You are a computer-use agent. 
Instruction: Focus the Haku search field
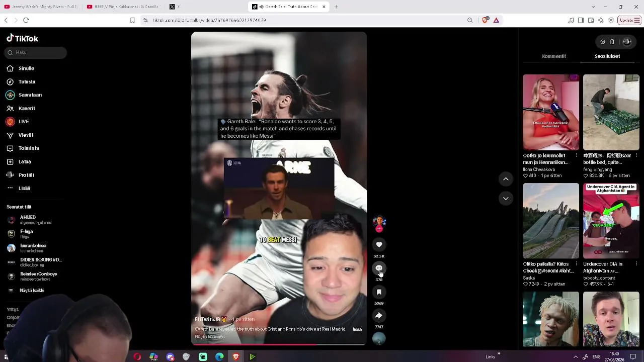36,52
